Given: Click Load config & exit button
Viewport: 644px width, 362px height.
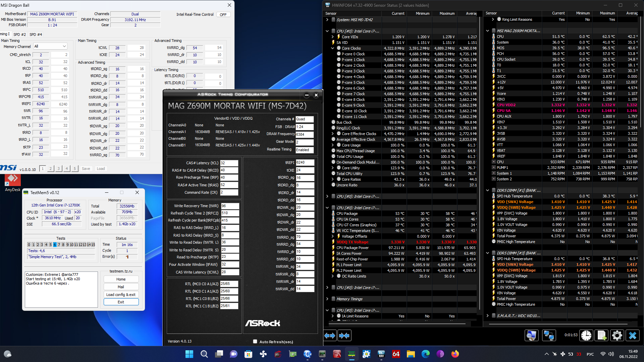Looking at the screenshot, I should [121, 295].
